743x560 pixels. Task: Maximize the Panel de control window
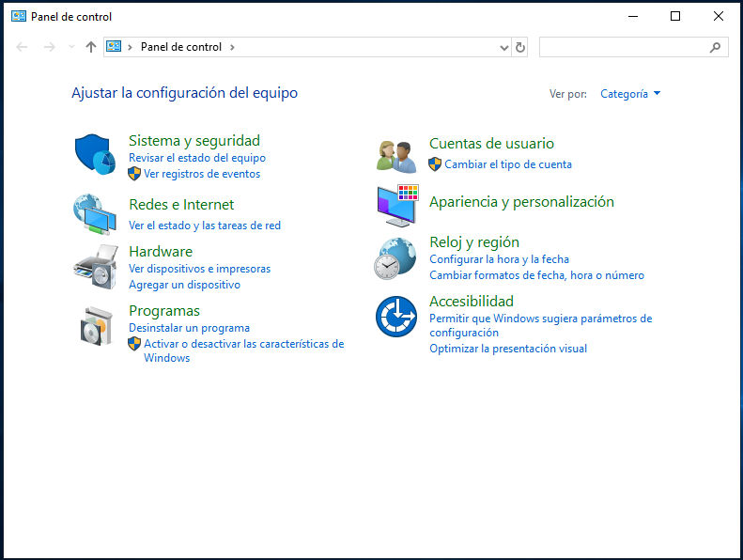coord(675,17)
